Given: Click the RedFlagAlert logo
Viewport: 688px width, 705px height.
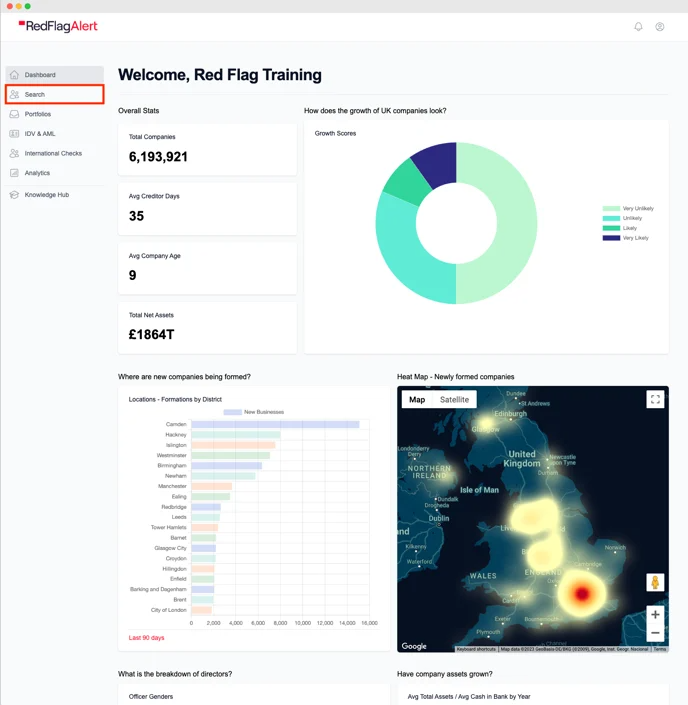Looking at the screenshot, I should point(58,27).
